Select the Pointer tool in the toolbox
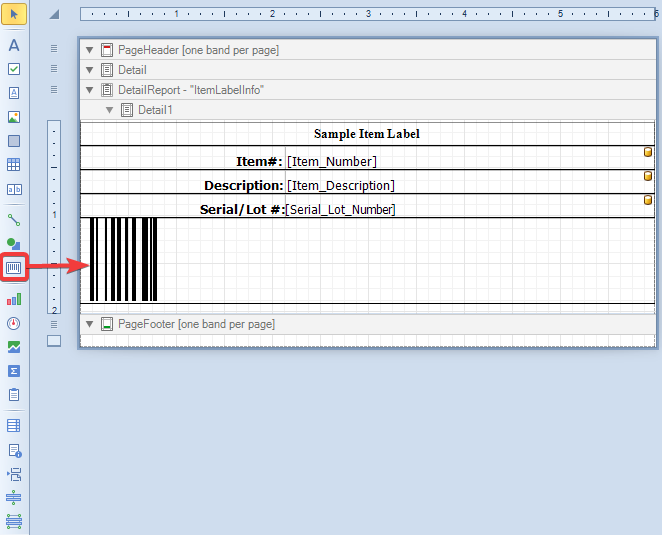Viewport: 662px width, 535px height. click(x=14, y=15)
